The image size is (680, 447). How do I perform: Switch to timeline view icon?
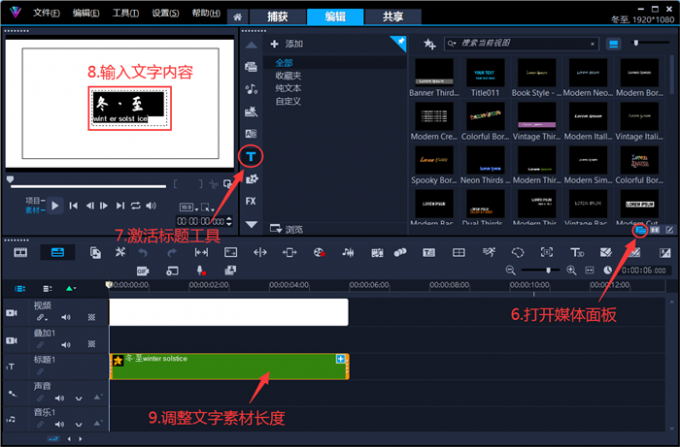click(x=57, y=252)
